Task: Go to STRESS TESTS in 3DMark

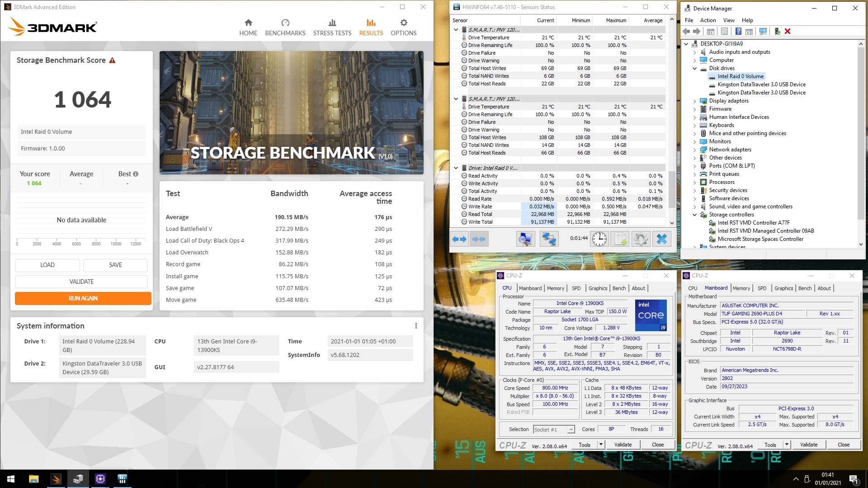Action: tap(332, 28)
